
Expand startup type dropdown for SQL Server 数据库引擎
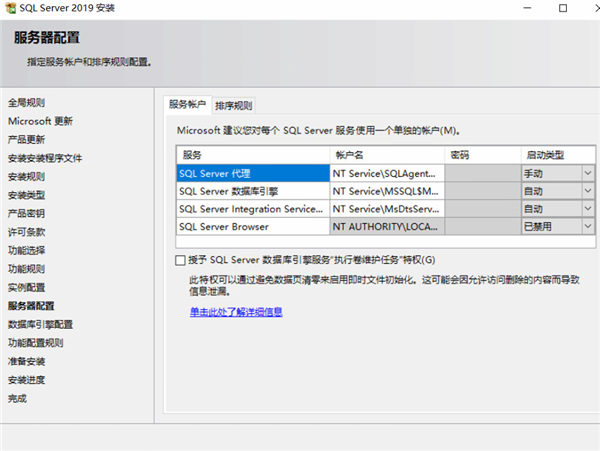pos(587,191)
